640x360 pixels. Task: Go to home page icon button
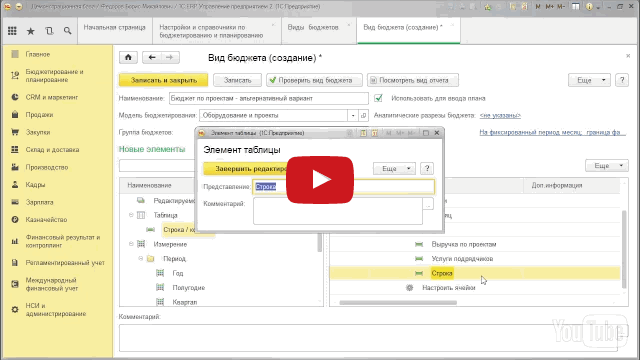[128, 57]
